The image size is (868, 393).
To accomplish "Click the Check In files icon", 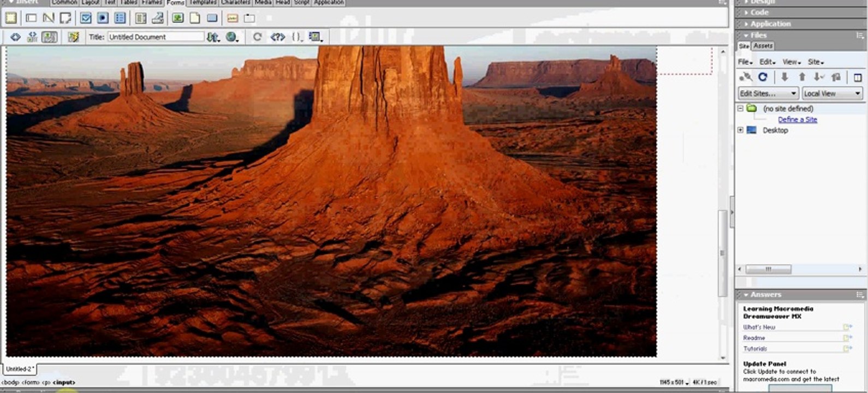I will click(836, 78).
